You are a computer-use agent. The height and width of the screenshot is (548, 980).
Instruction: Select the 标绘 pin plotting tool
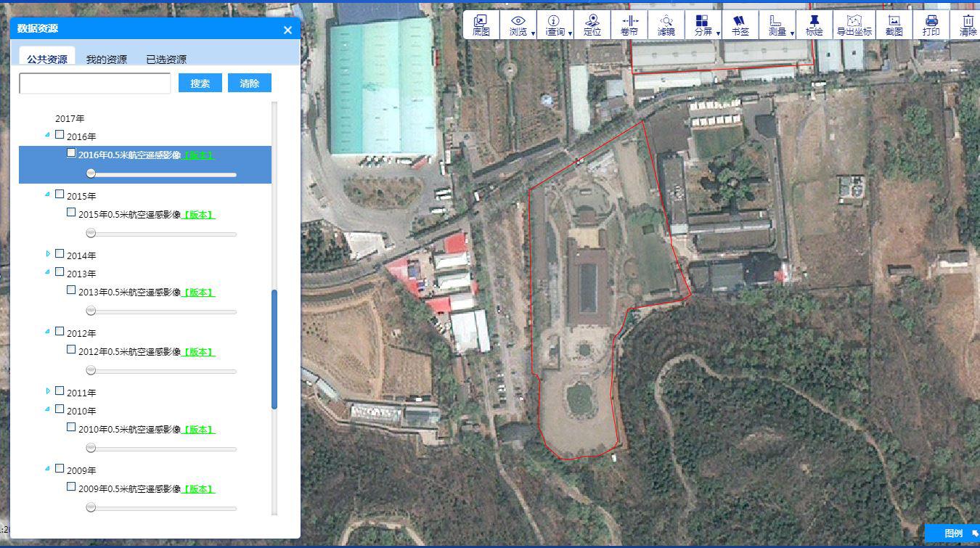coord(814,25)
